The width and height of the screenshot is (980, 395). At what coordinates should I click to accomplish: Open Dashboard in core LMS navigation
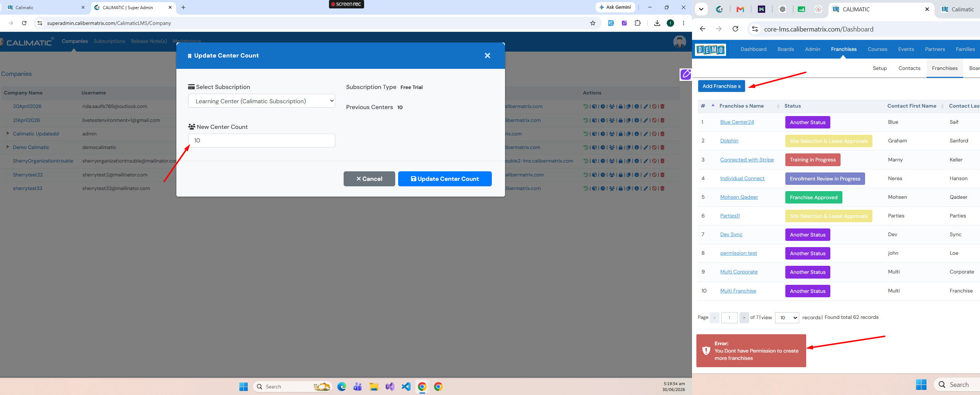click(x=753, y=49)
